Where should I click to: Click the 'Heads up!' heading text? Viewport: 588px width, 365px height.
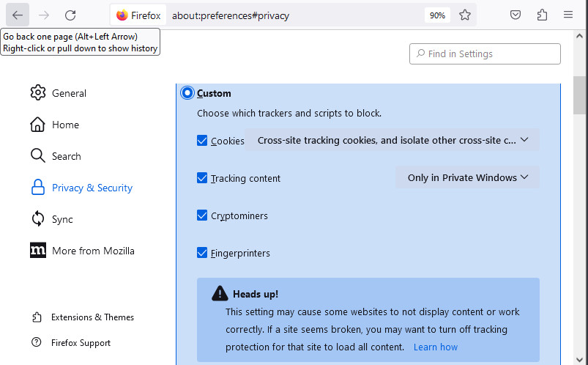tap(256, 294)
